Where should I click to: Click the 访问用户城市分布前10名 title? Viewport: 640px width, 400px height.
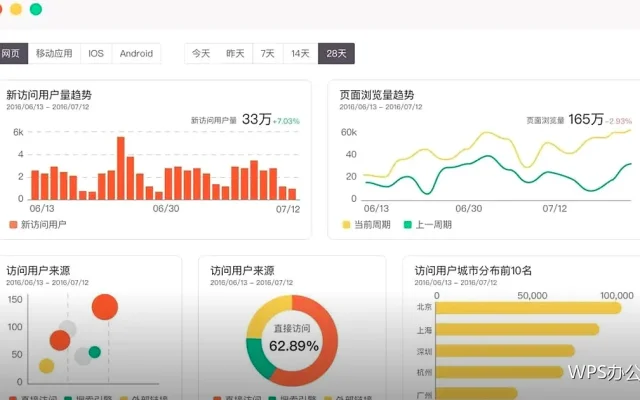pos(473,271)
